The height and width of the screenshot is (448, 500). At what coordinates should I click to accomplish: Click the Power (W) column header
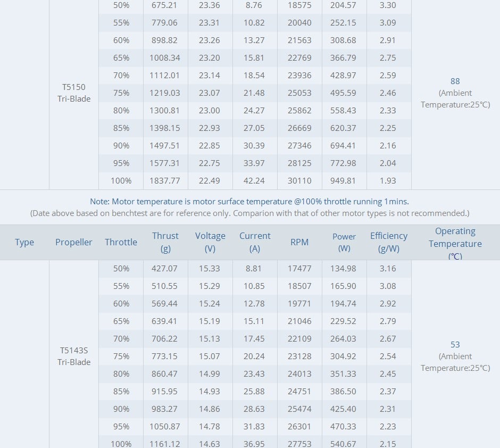point(344,242)
